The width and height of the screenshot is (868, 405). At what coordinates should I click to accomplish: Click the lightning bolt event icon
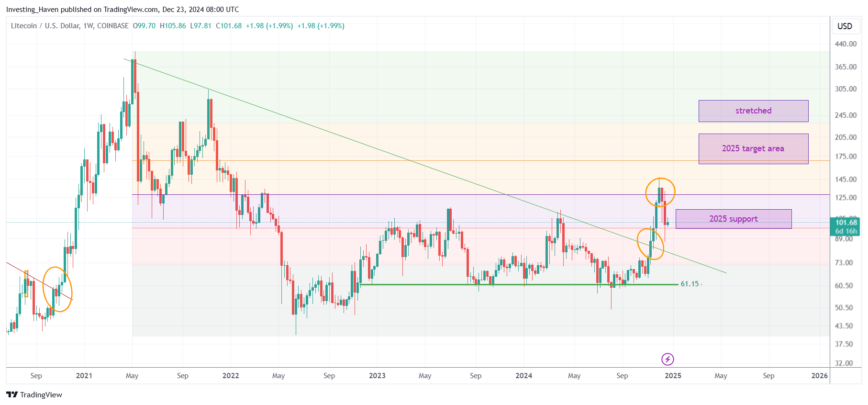(668, 359)
